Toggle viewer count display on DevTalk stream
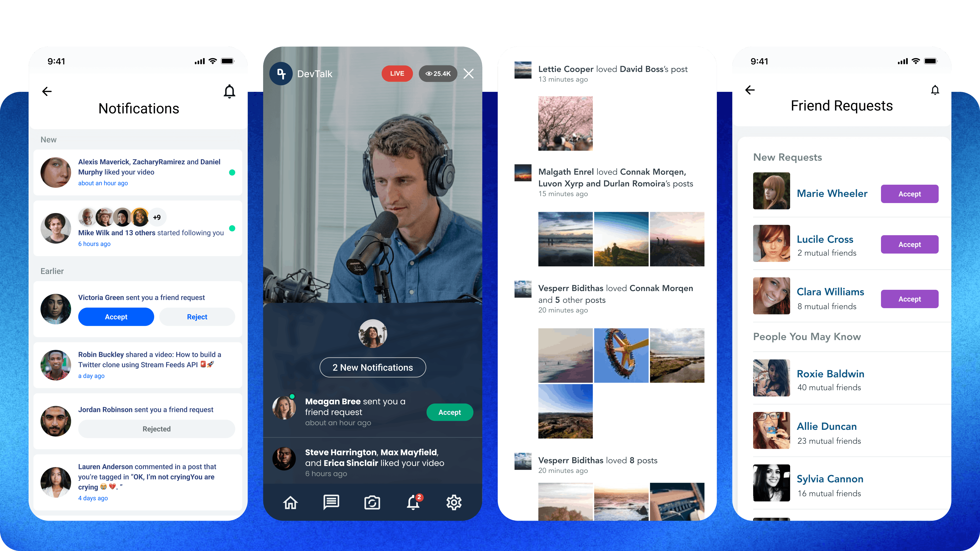The height and width of the screenshot is (551, 980). (x=436, y=73)
